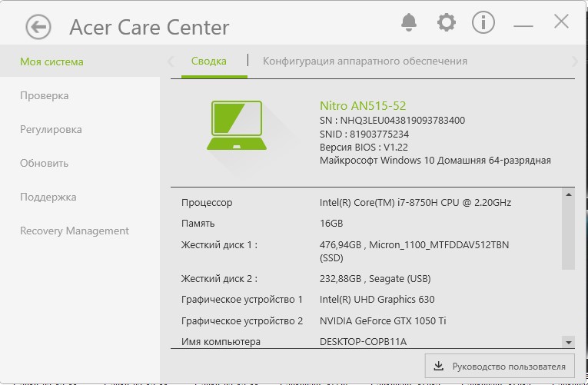This screenshot has width=588, height=385.
Task: Click the green laptop image
Action: (237, 125)
